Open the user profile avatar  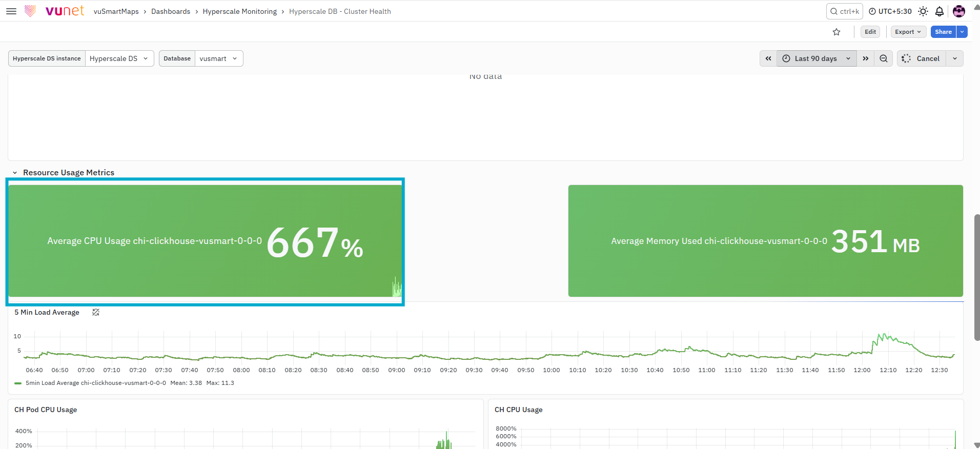[959, 11]
